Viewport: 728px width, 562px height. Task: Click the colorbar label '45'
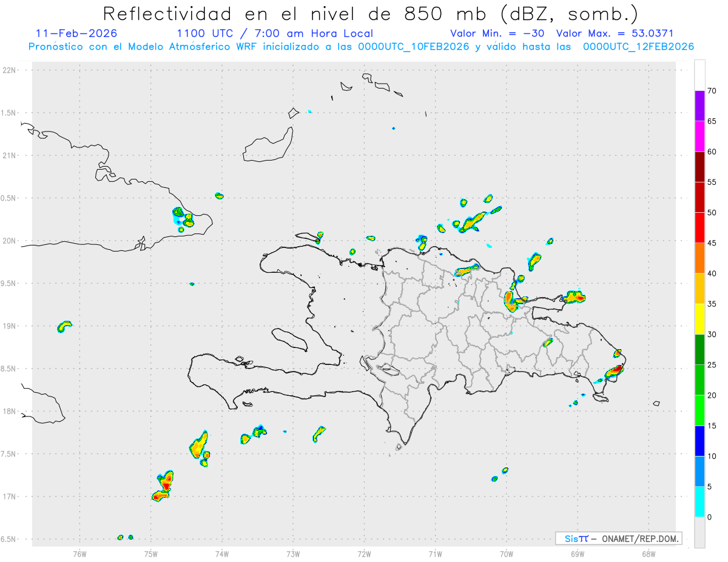tap(712, 243)
